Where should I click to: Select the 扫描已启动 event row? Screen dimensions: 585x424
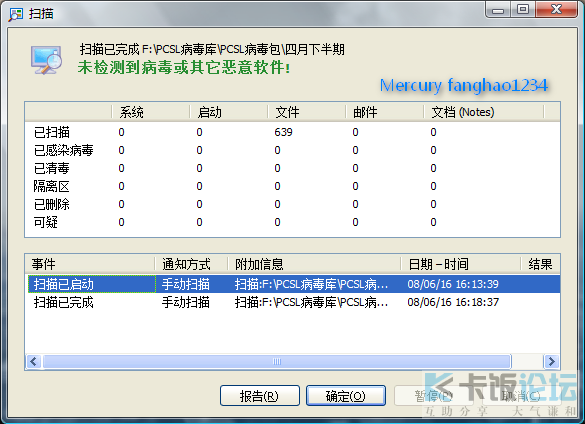(293, 284)
